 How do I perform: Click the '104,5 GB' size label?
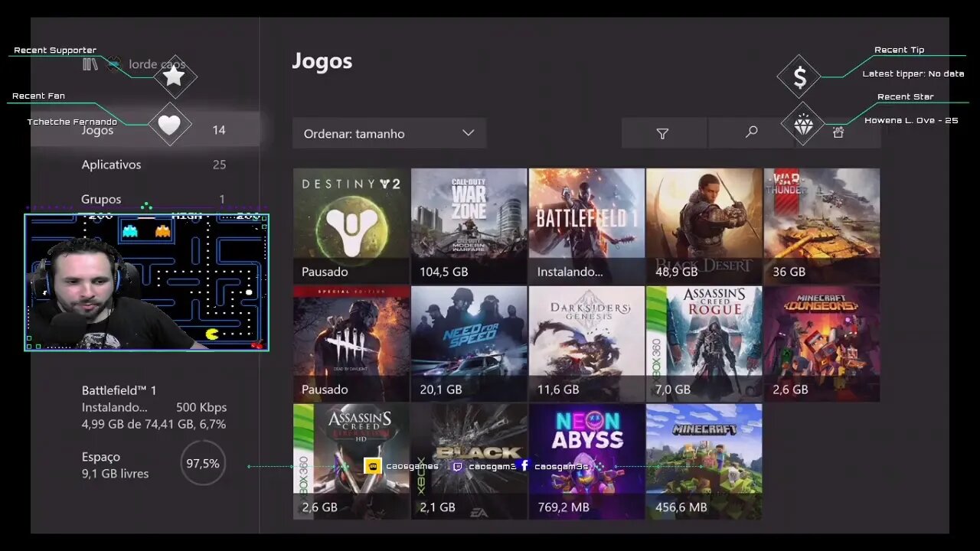coord(444,272)
